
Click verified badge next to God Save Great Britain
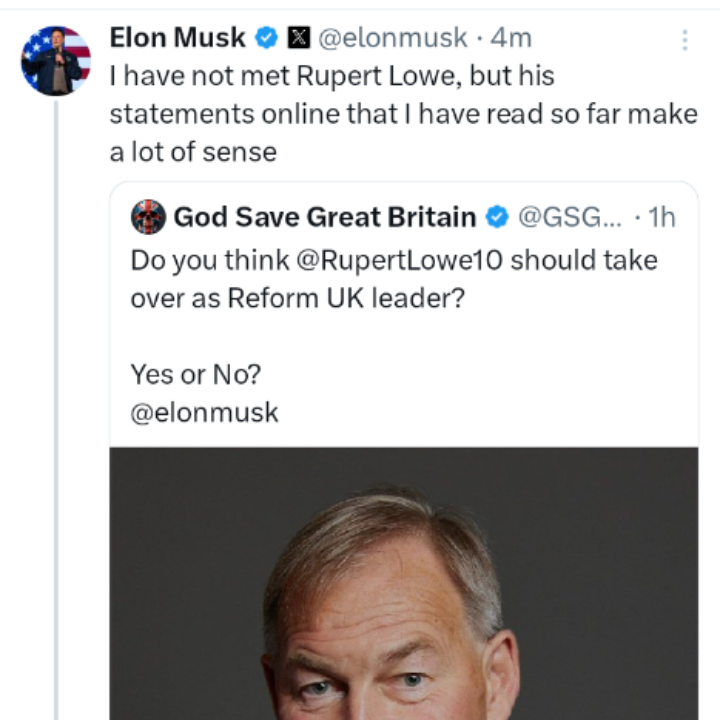(x=497, y=216)
